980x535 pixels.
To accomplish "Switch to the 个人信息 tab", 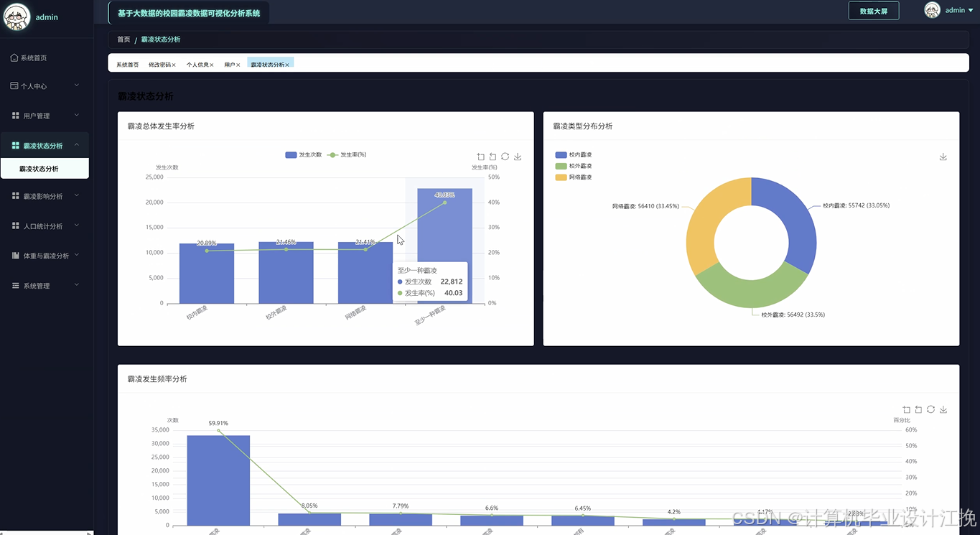I will 197,65.
